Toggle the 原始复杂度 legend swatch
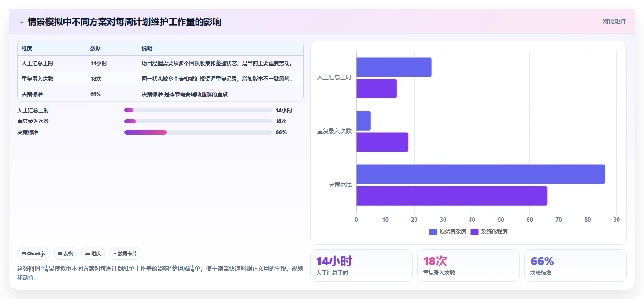Screen dimensions: 644x299 click(433, 232)
